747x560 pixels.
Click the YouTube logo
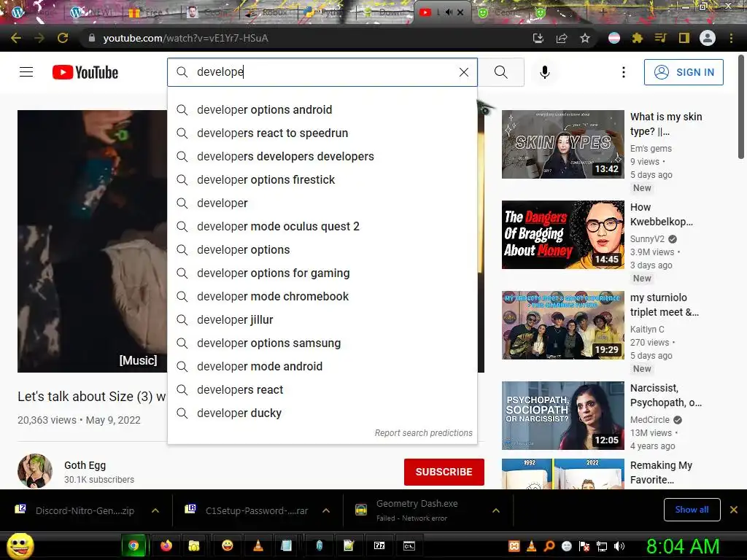click(85, 72)
